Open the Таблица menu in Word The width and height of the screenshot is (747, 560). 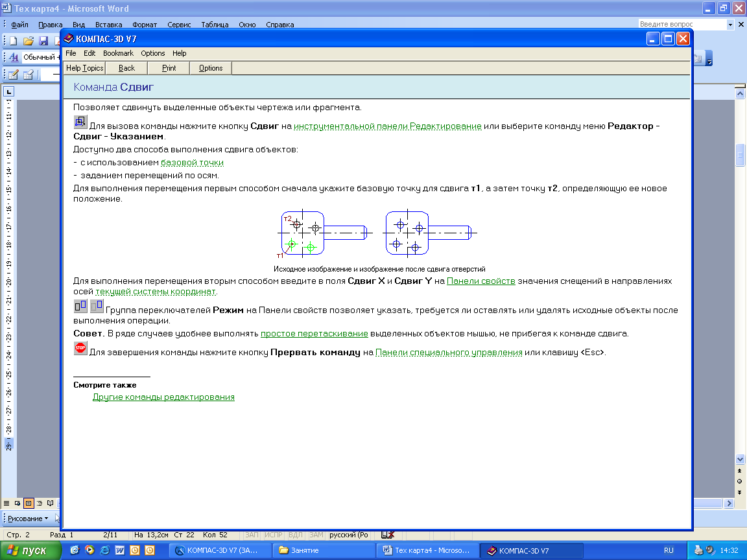point(215,25)
